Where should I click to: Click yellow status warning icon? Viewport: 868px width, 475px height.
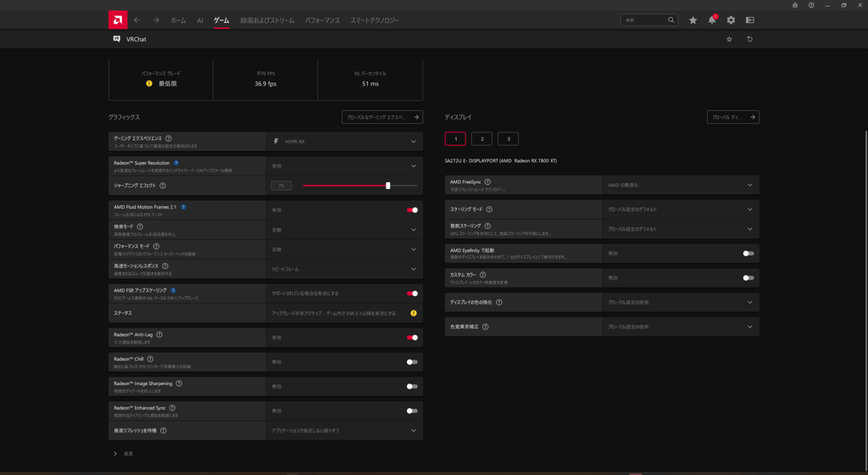[414, 313]
